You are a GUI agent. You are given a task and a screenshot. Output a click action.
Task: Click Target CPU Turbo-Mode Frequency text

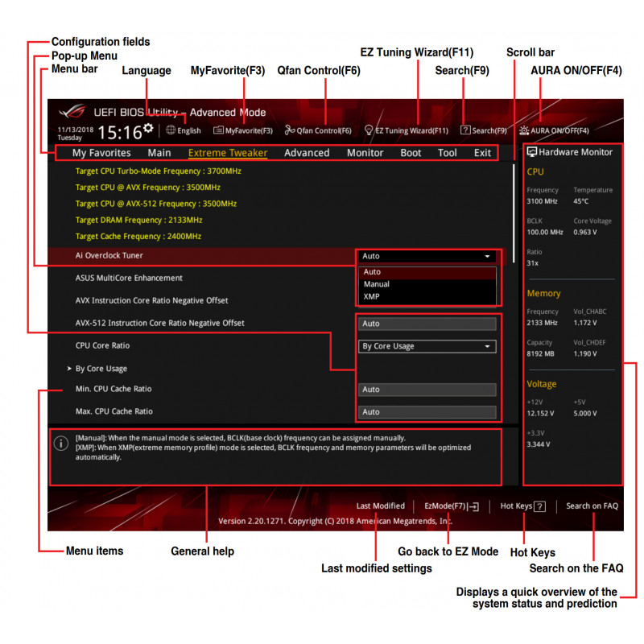[158, 171]
